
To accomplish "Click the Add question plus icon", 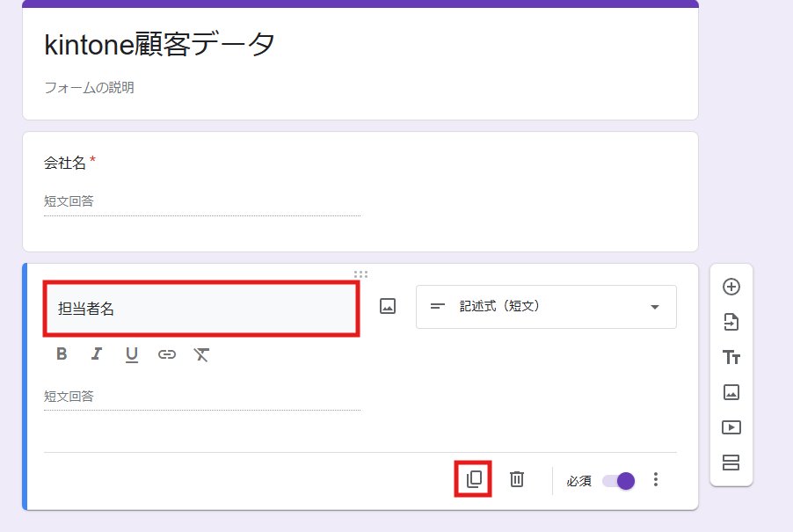I will tap(731, 287).
